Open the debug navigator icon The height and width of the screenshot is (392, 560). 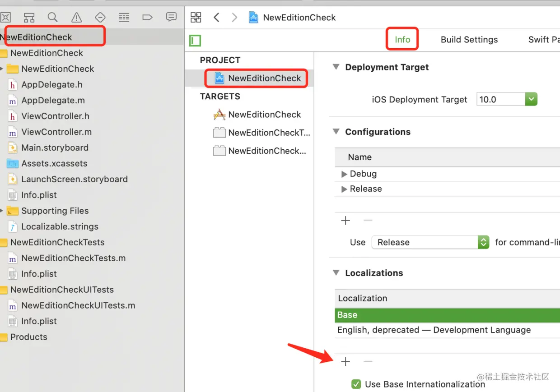point(124,18)
